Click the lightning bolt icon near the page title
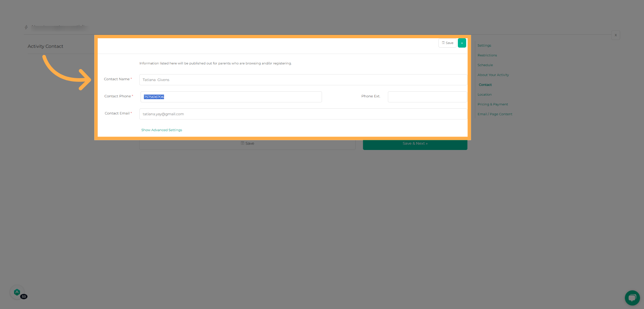Screen dimensions: 644x309 26,27
